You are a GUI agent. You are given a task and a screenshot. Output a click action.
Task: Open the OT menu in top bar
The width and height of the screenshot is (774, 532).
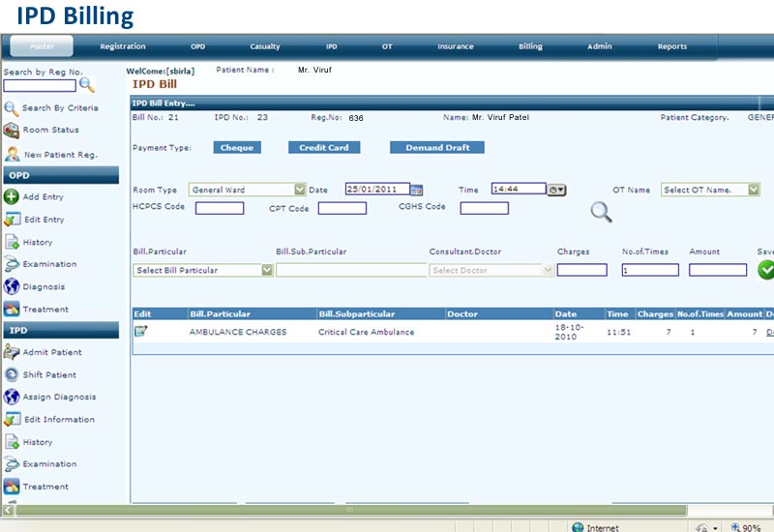point(387,46)
